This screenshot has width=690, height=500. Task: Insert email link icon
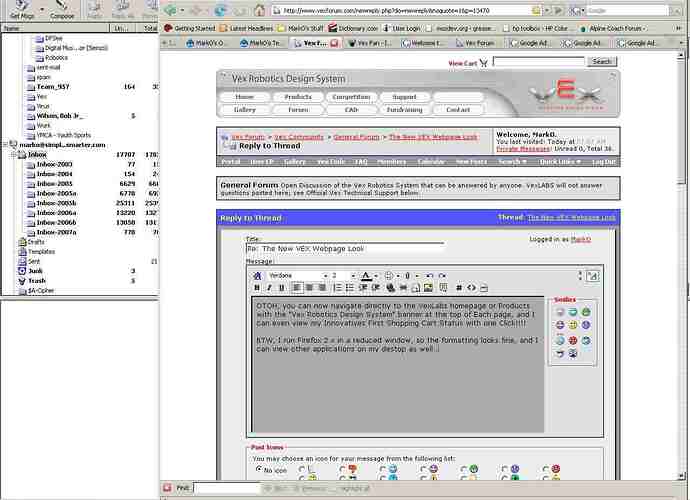pos(415,288)
